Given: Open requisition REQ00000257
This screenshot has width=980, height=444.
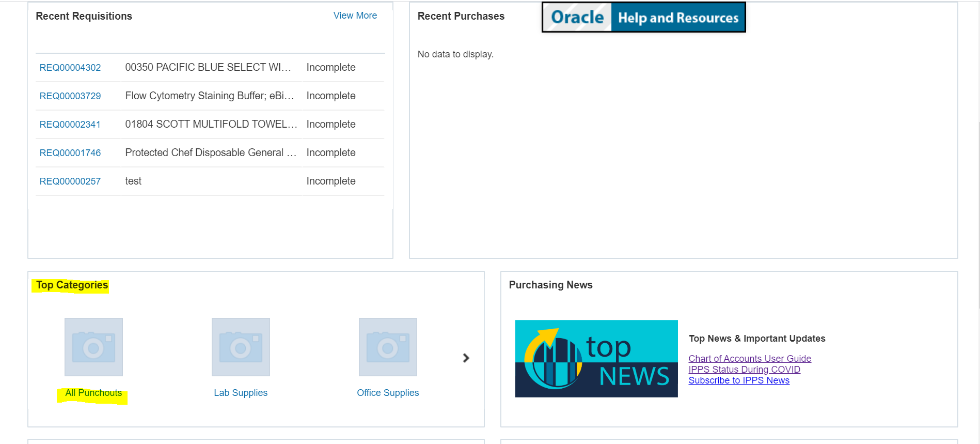Looking at the screenshot, I should (x=70, y=181).
